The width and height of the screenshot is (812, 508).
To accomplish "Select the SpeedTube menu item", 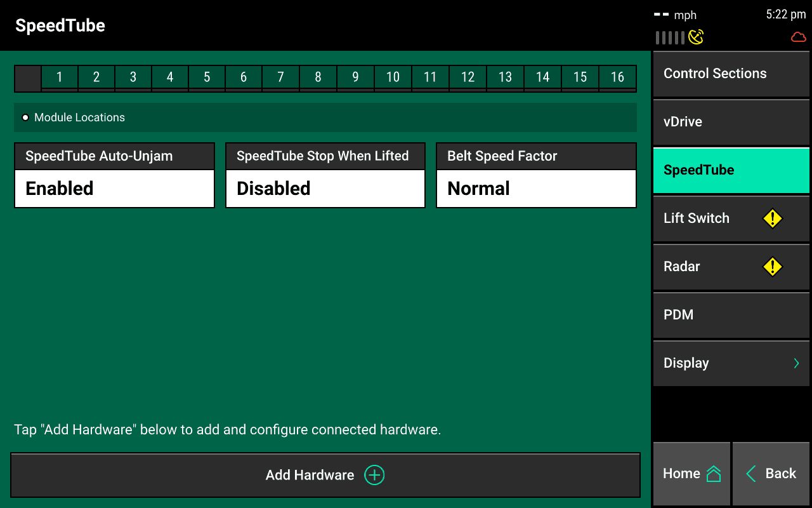I will 731,170.
